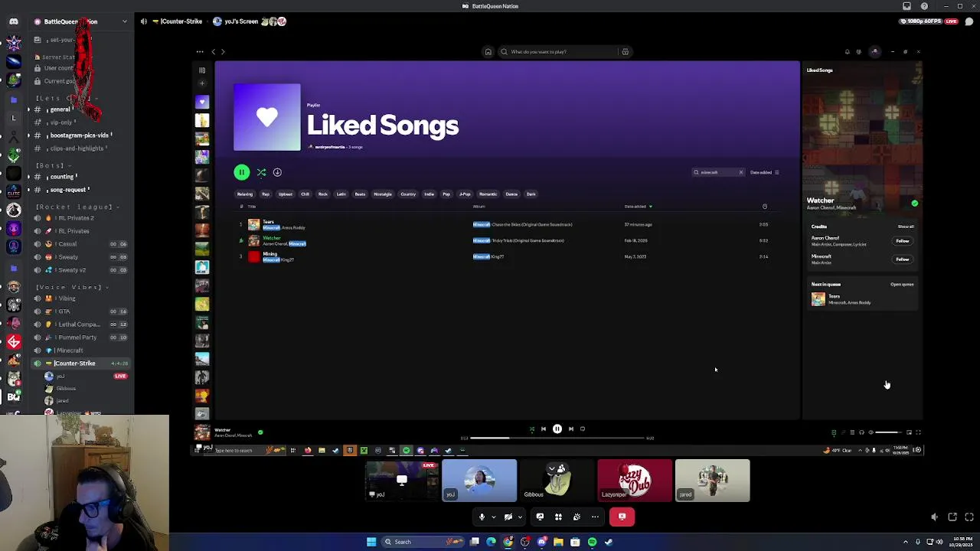The height and width of the screenshot is (551, 980).
Task: Click the download playlist icon
Action: pyautogui.click(x=277, y=172)
